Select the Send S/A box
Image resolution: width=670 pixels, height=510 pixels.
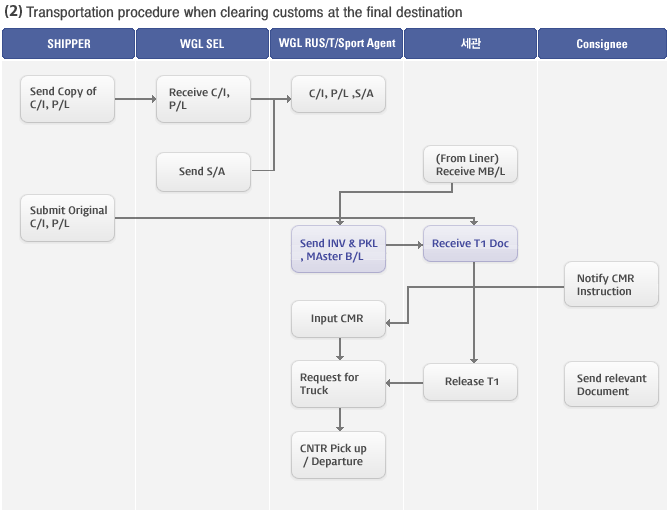[203, 172]
